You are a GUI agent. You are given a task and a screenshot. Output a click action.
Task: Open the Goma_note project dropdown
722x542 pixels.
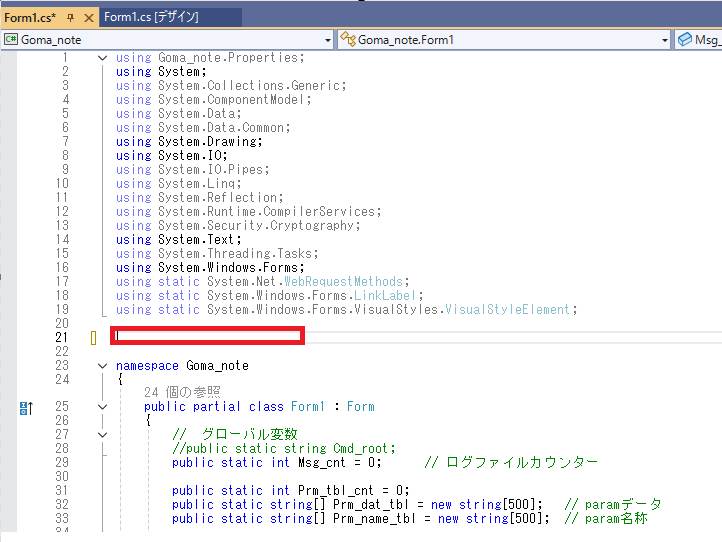tap(327, 40)
